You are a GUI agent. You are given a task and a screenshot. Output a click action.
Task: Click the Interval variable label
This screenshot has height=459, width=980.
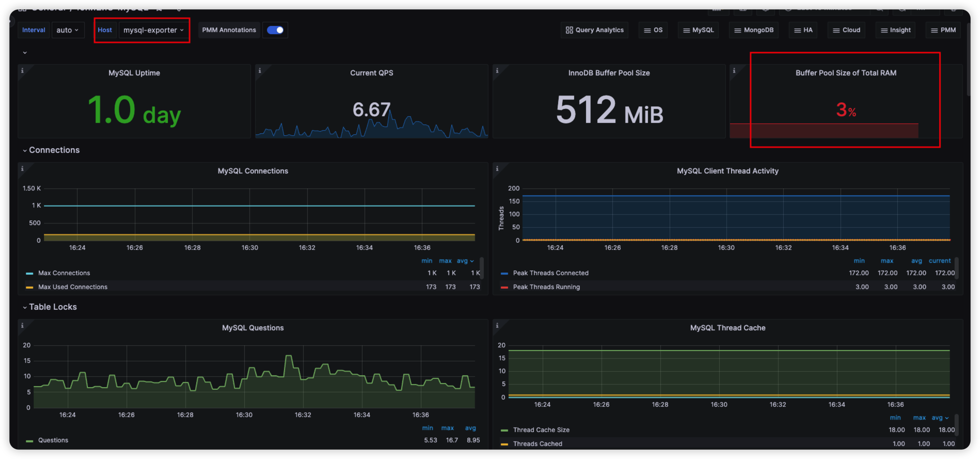(x=34, y=30)
